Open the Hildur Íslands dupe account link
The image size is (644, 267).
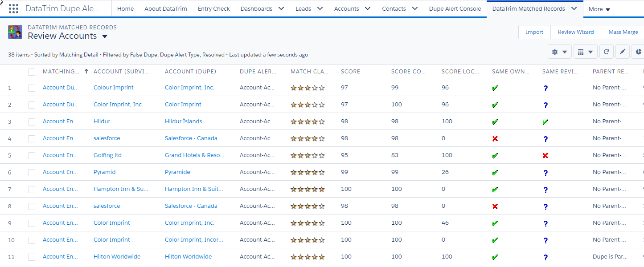183,121
